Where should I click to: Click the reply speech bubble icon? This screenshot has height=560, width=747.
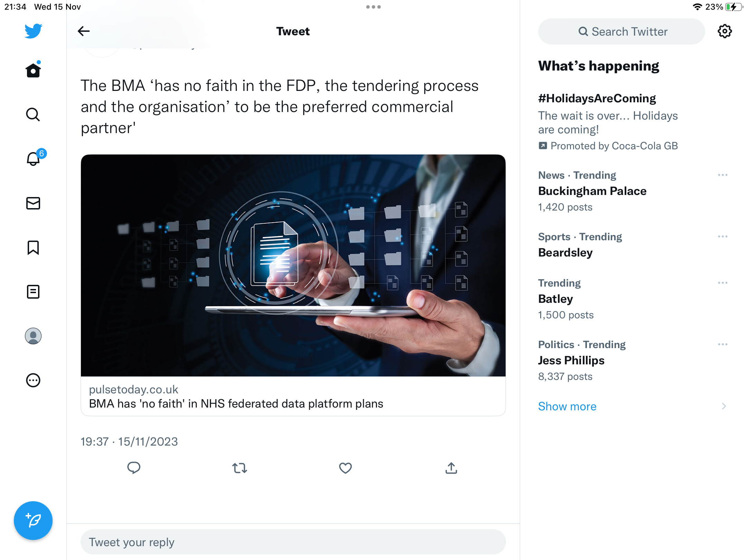(x=134, y=468)
